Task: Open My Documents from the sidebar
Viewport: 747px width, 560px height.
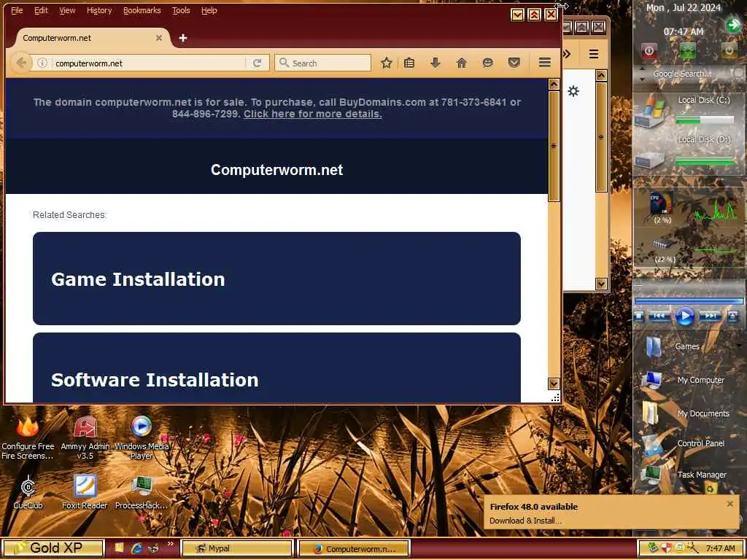Action: (686, 413)
